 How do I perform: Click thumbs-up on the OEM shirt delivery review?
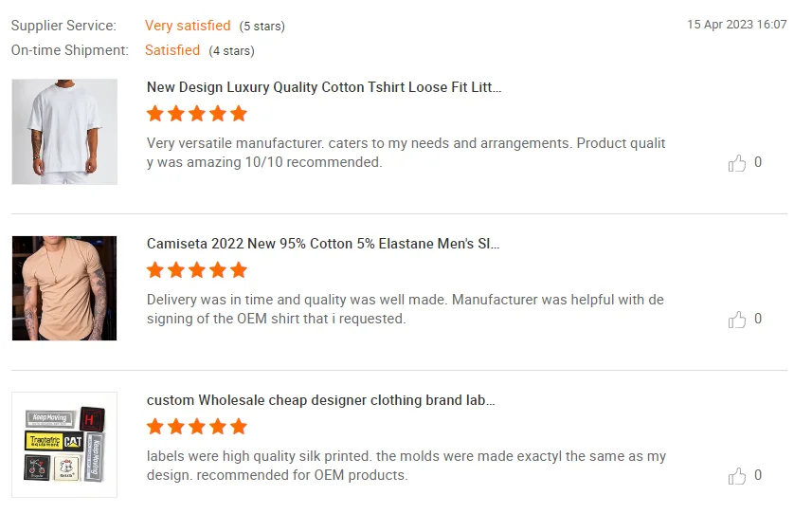tap(737, 320)
